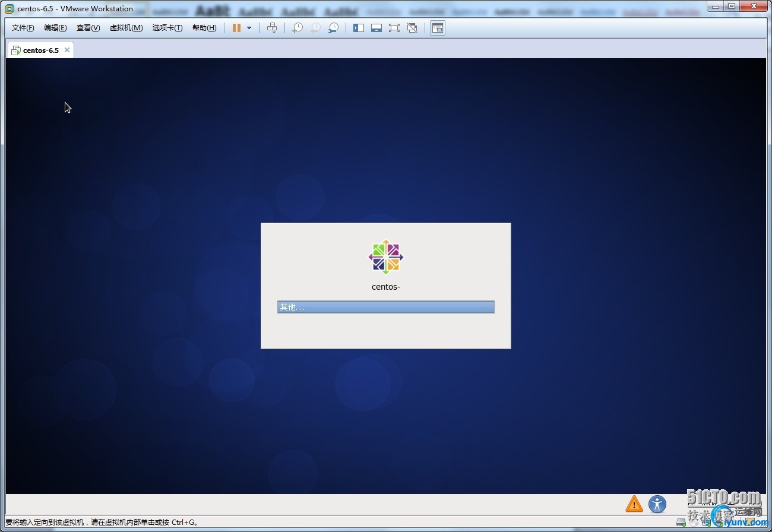
Task: Open the 虚拟机(M) menu
Action: coord(126,28)
